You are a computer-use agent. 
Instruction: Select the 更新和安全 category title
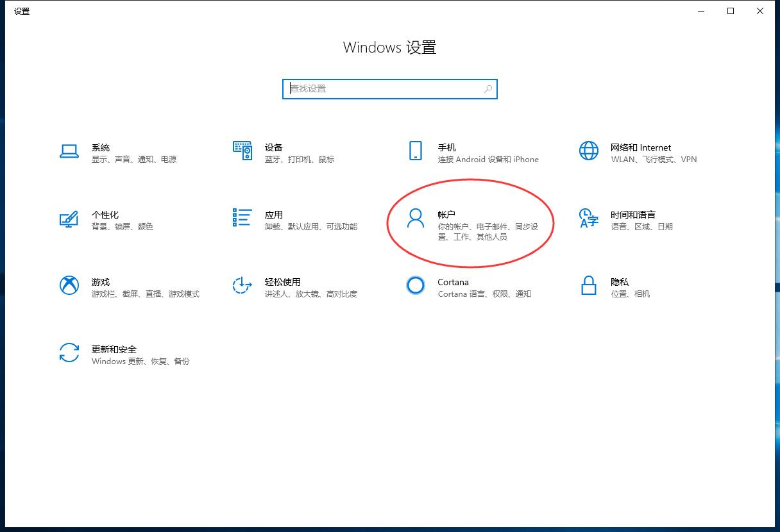pos(114,349)
